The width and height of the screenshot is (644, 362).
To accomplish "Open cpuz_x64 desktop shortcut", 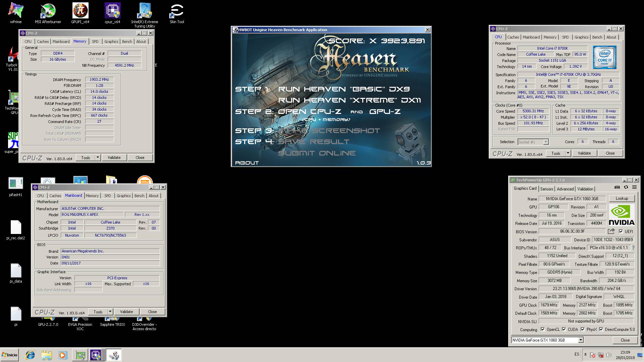I will tap(112, 13).
